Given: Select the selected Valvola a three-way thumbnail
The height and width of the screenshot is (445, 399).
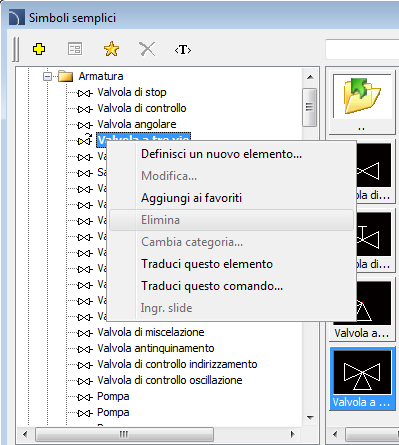Looking at the screenshot, I should pyautogui.click(x=362, y=378).
